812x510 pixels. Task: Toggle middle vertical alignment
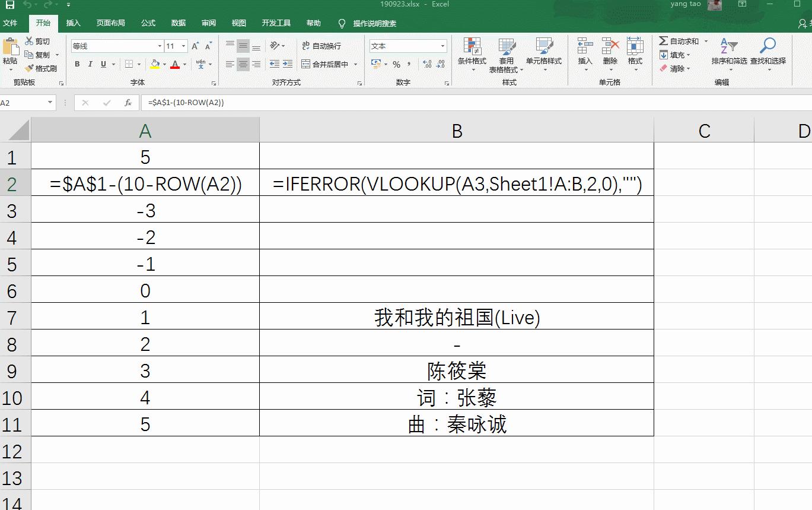[x=243, y=46]
